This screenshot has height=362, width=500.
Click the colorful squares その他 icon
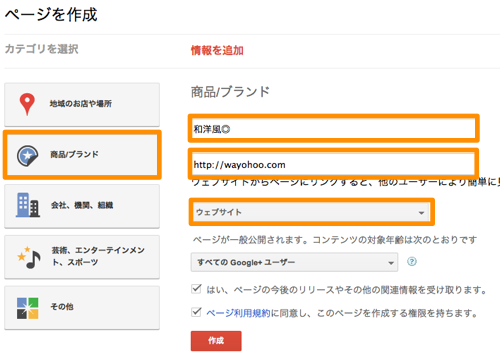pos(28,308)
